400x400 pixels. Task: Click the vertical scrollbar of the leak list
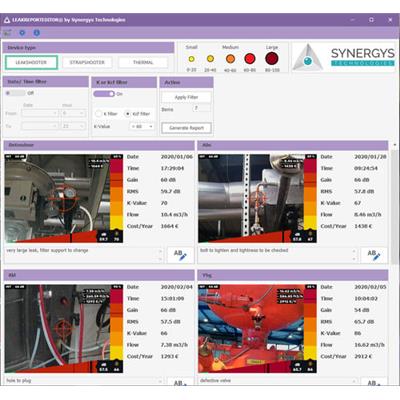[x=395, y=207]
